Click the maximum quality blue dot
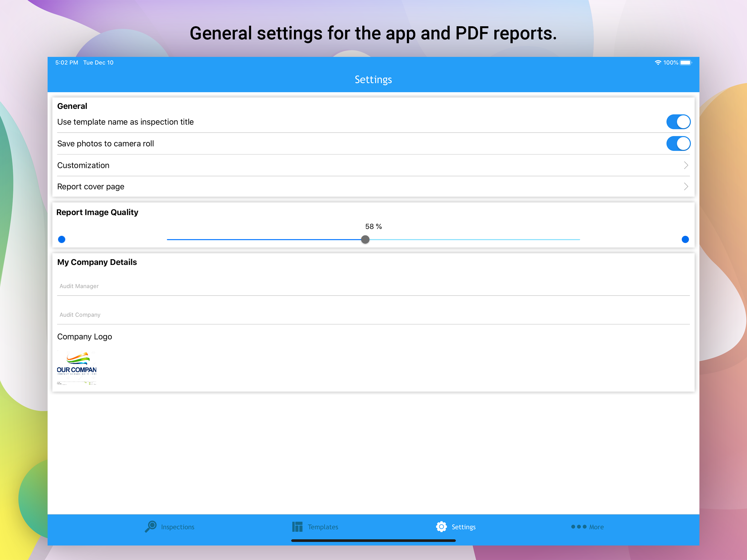The image size is (747, 560). (685, 240)
